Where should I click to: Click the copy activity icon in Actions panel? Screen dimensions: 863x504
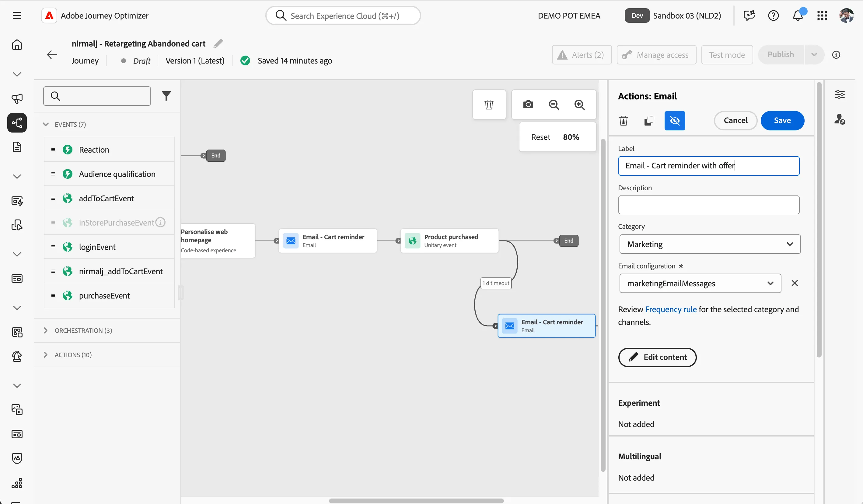click(x=649, y=120)
